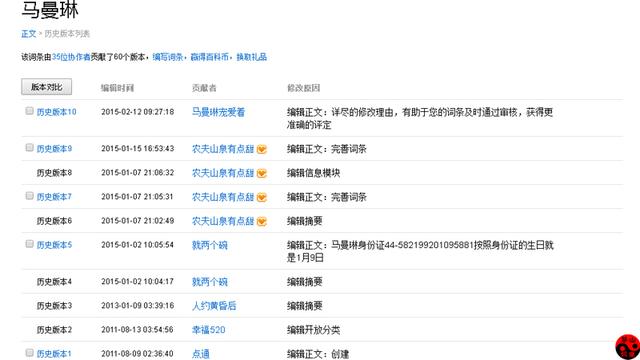Open contributor 幸福520 profile
This screenshot has width=640, height=360.
click(x=209, y=330)
